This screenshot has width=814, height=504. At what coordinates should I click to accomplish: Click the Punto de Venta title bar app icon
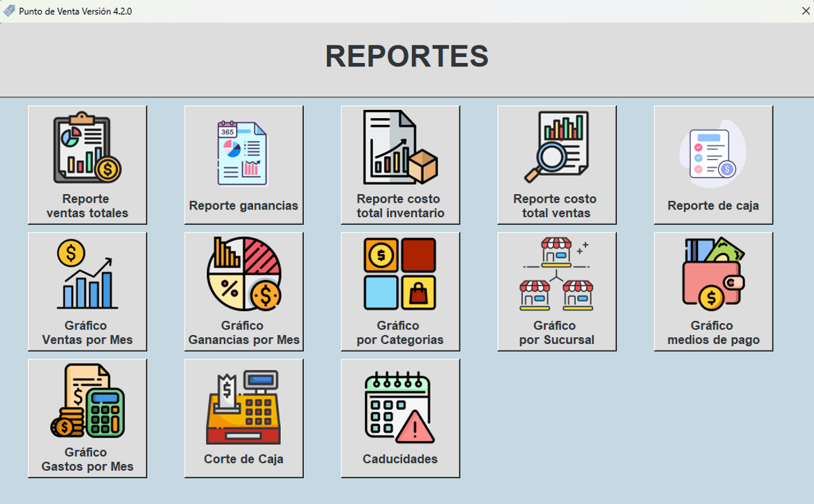coord(9,11)
